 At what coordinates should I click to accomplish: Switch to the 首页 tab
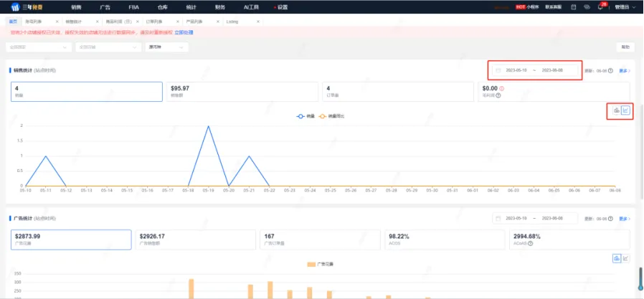(13, 22)
